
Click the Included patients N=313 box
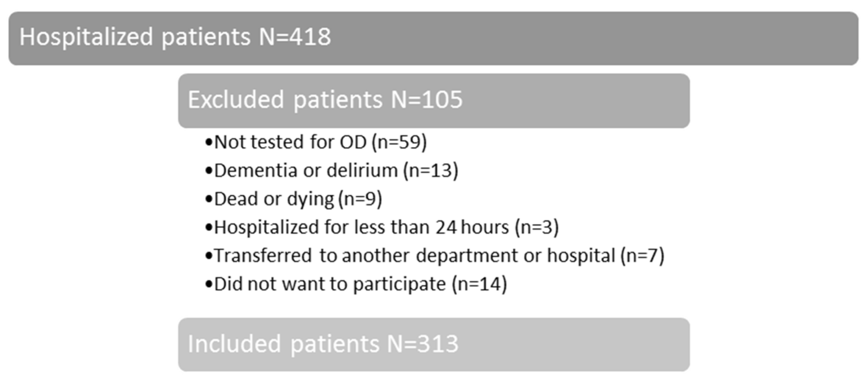click(434, 345)
